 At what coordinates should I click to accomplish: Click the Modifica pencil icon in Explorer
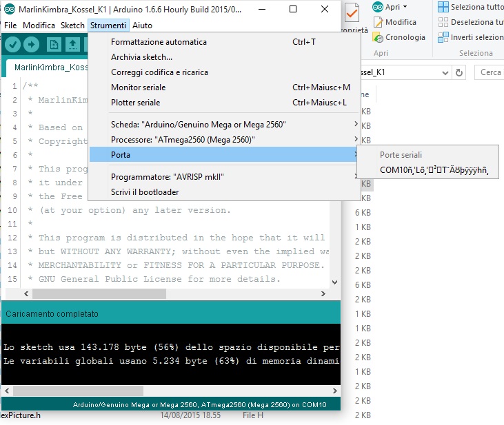tap(378, 22)
